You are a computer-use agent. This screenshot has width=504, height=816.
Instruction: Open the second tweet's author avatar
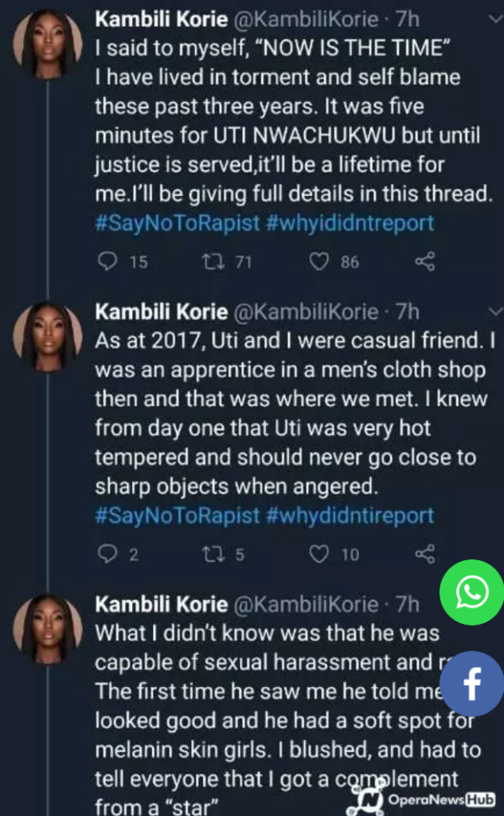pos(47,338)
